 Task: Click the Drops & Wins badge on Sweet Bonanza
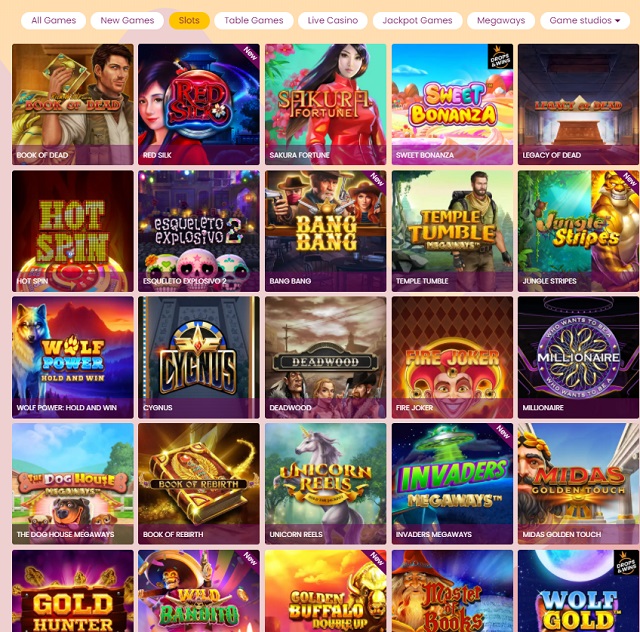pos(500,57)
